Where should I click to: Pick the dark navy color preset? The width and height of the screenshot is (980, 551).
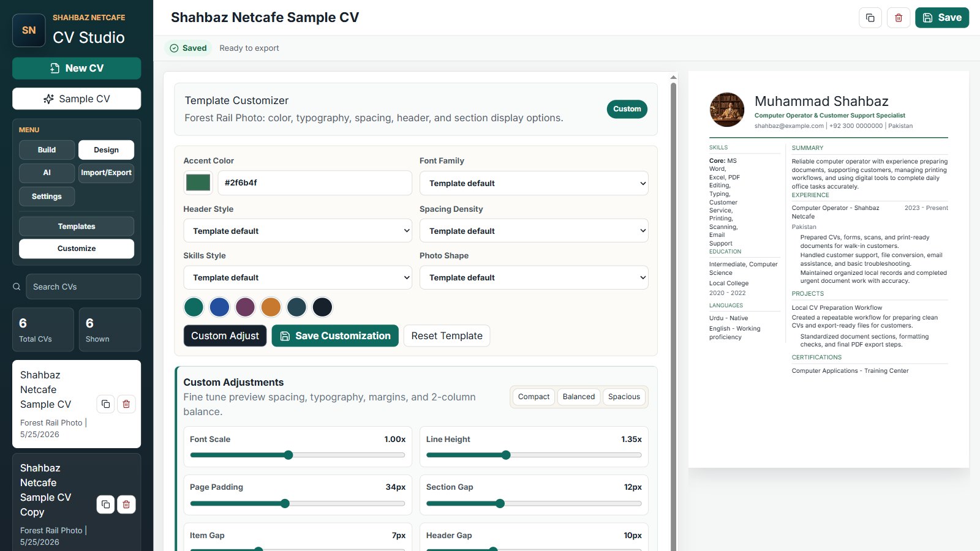(x=322, y=307)
